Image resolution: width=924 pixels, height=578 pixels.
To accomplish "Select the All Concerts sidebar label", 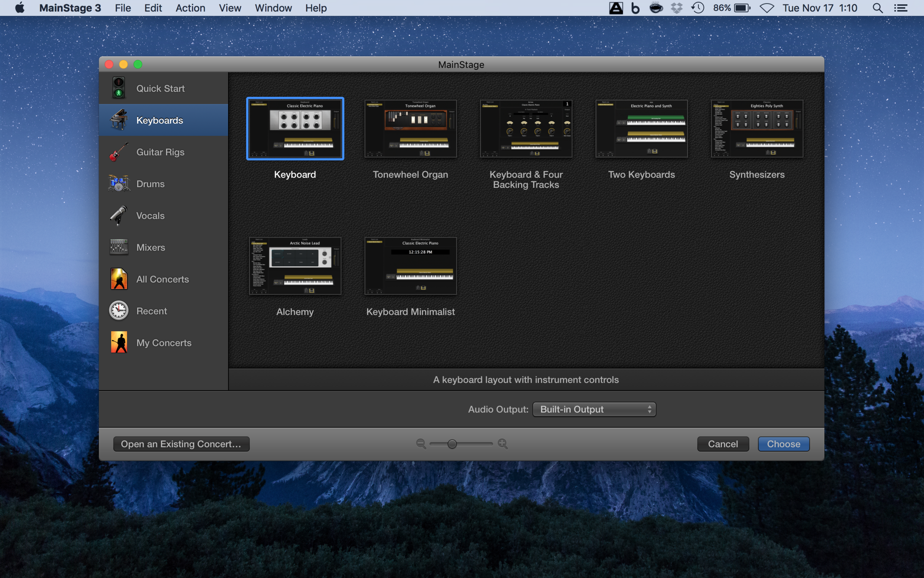I will [163, 279].
